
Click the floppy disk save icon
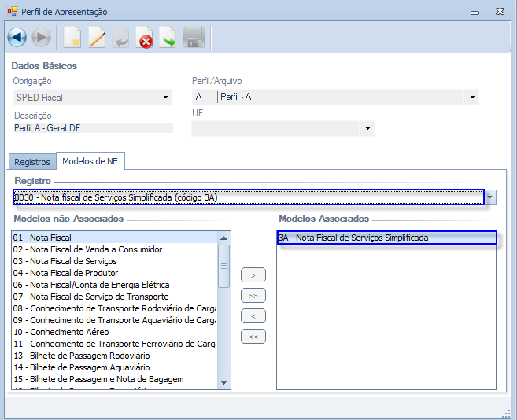coord(194,37)
